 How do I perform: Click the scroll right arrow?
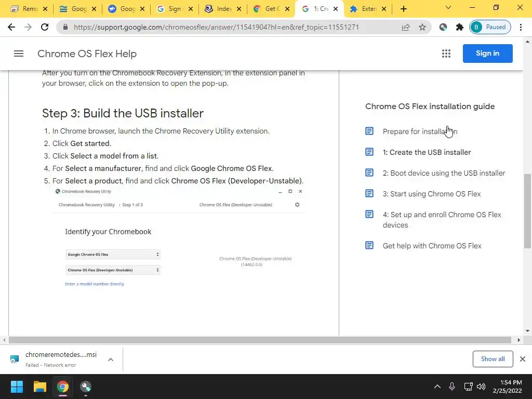click(518, 340)
